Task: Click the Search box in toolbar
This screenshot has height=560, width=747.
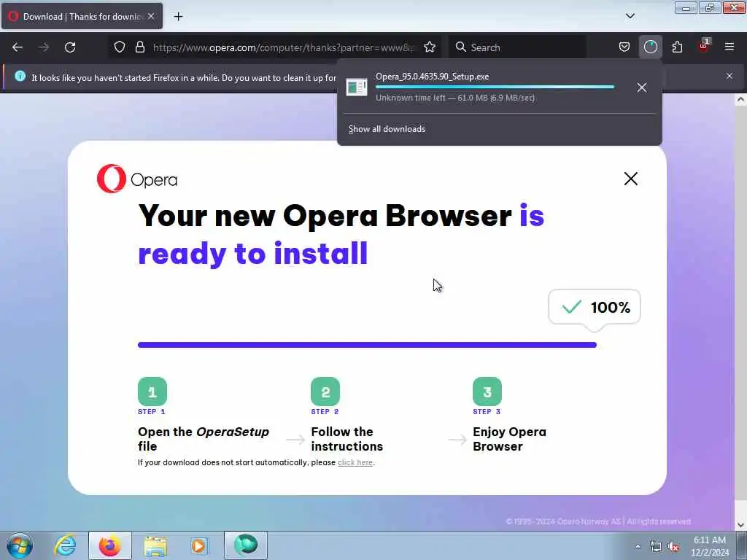Action: click(517, 47)
